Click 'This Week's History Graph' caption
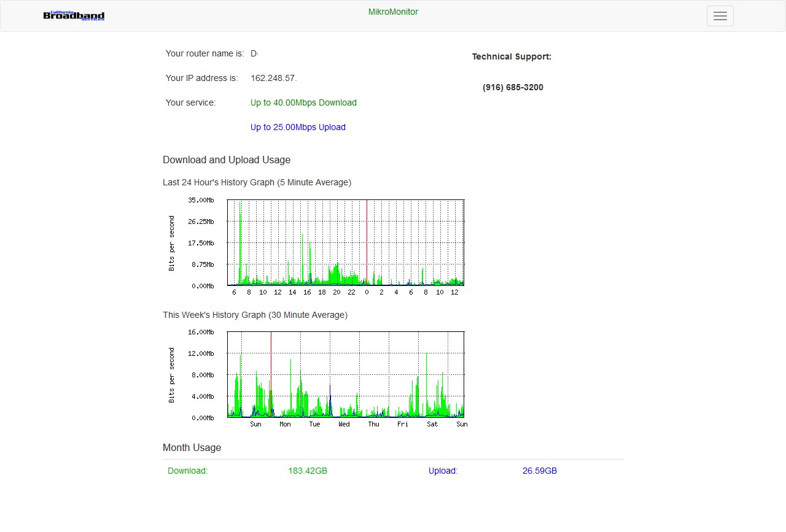Viewport: 786px width, 532px height. coord(255,315)
